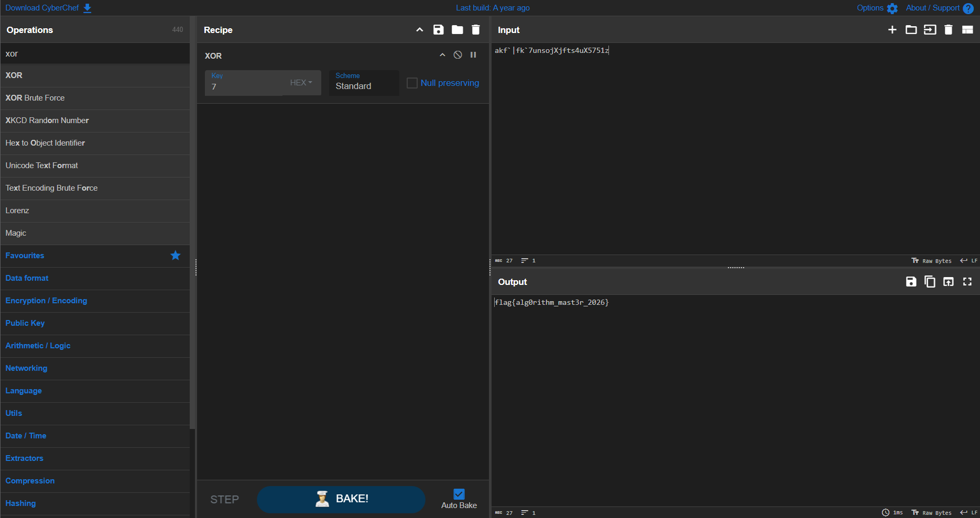The height and width of the screenshot is (518, 980).
Task: Click the Options gear icon
Action: (x=892, y=8)
